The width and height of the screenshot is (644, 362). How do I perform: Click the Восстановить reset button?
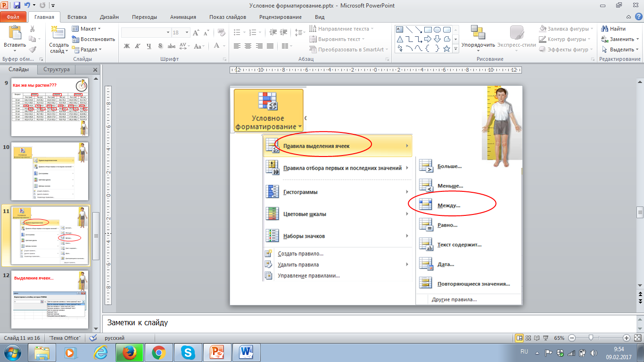point(93,39)
